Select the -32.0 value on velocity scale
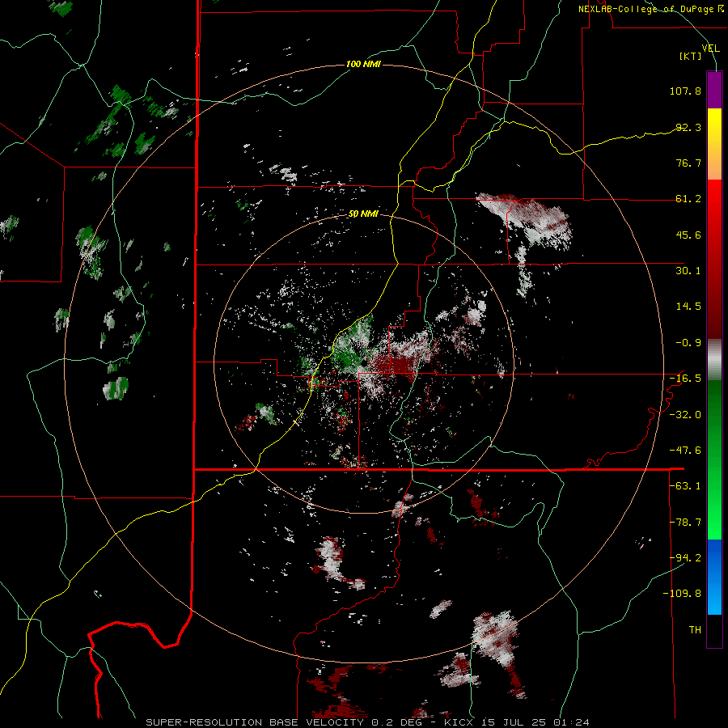 (685, 415)
